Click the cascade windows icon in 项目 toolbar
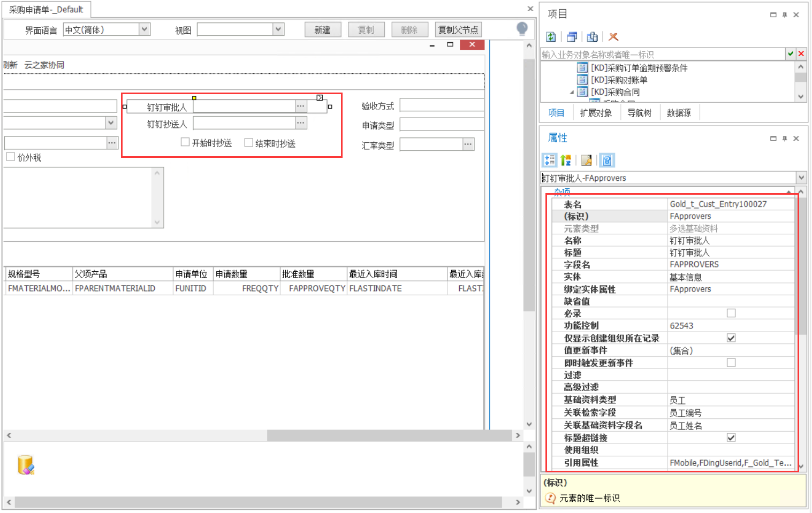The image size is (812, 513). pos(572,37)
